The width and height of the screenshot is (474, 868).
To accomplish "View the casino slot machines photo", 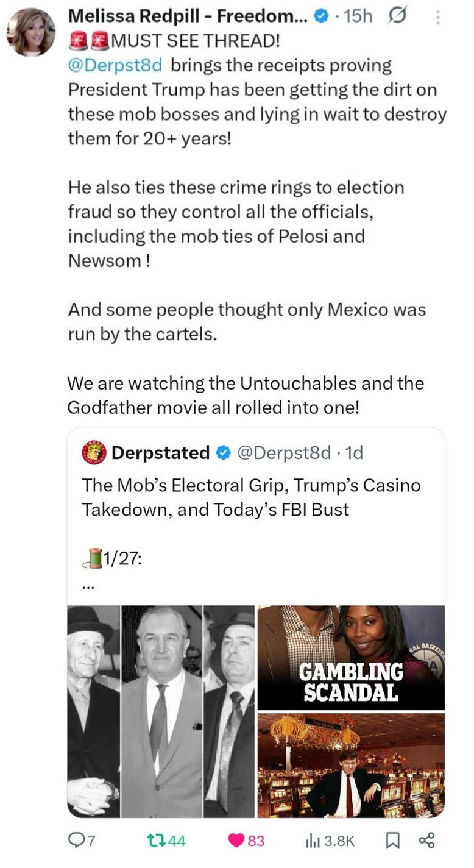I will (351, 766).
